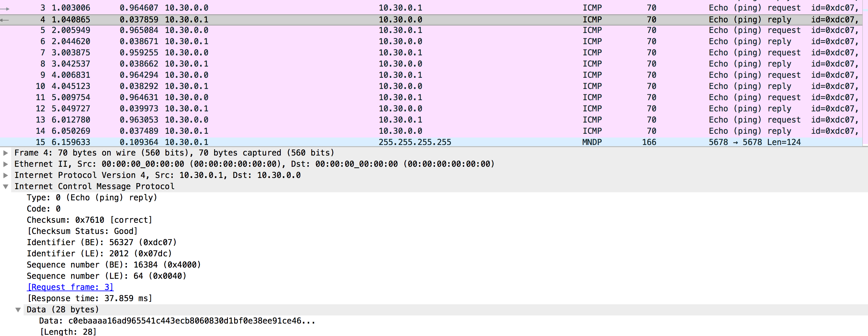Expand the Ethernet II tree section
The image size is (868, 336).
pyautogui.click(x=5, y=164)
